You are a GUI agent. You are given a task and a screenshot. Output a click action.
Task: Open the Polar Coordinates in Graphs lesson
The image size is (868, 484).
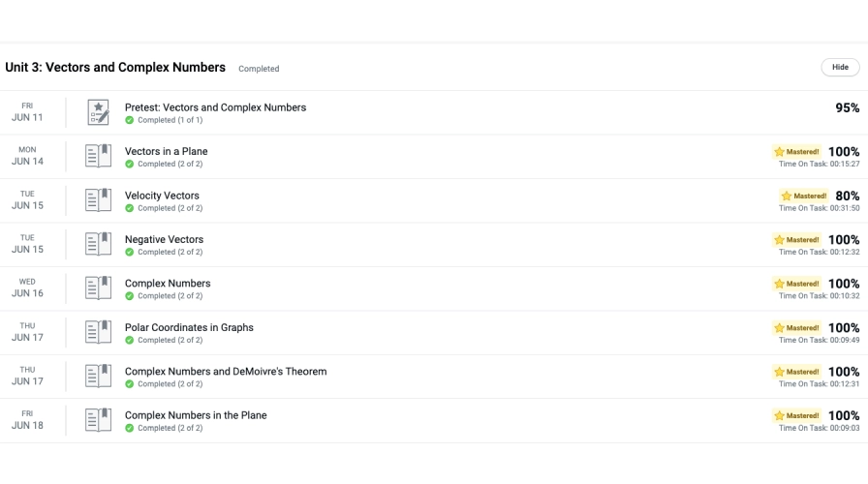[189, 327]
